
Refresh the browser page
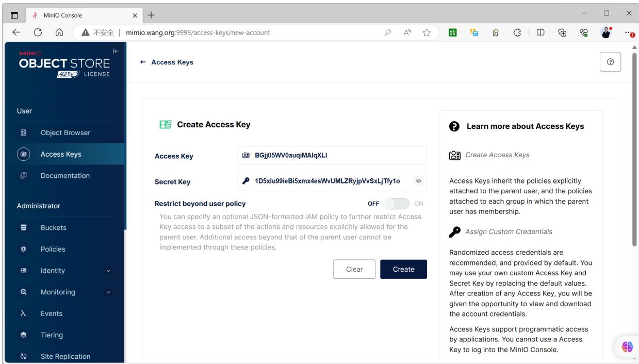(x=37, y=32)
